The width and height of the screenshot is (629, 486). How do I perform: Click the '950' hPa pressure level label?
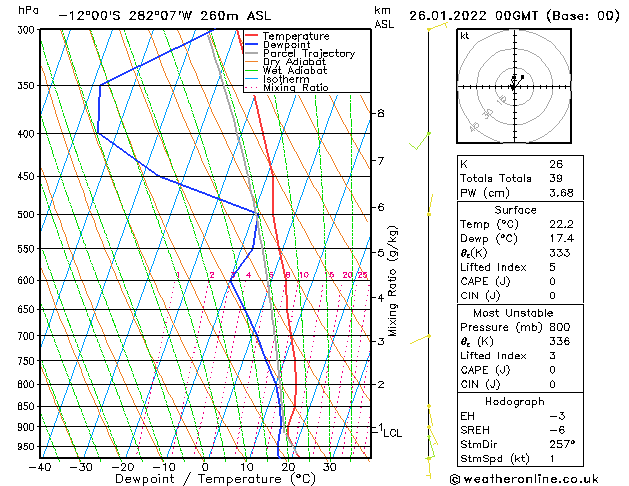pyautogui.click(x=27, y=447)
